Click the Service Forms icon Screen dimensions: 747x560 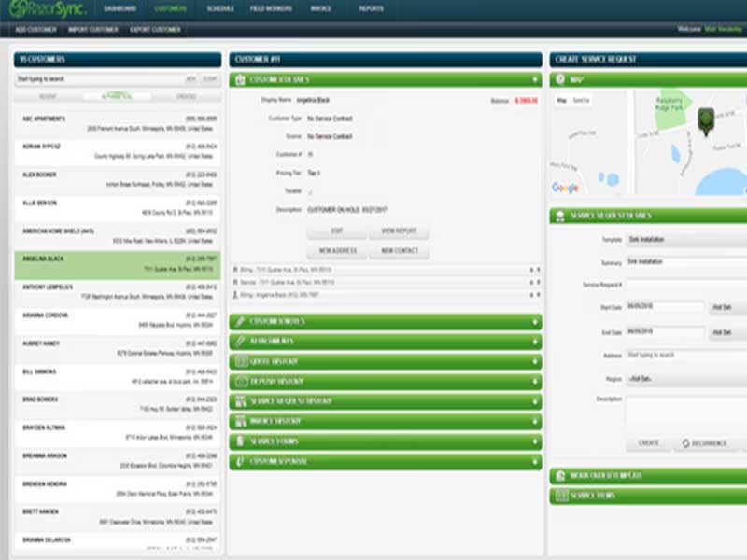240,441
